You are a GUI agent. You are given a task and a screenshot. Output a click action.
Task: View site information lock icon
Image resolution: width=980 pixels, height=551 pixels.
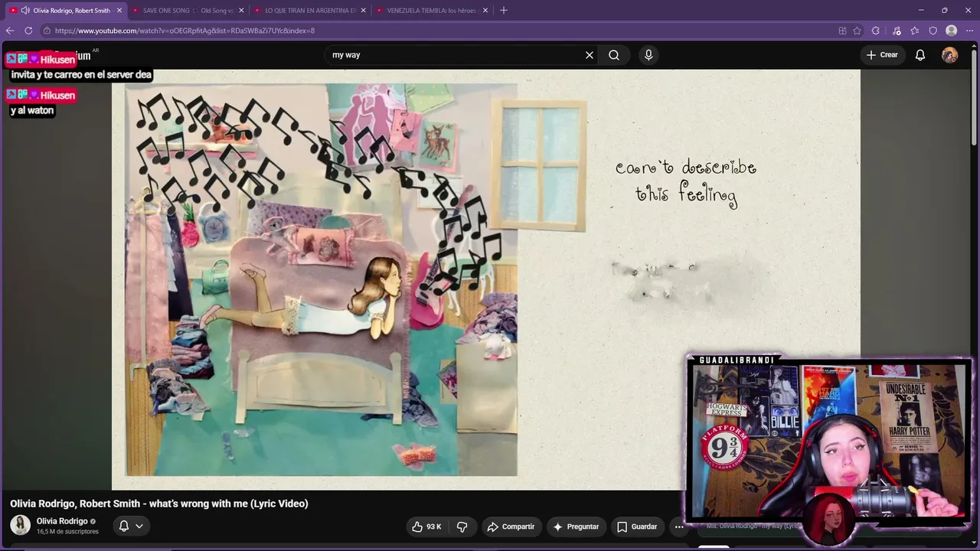tap(47, 31)
